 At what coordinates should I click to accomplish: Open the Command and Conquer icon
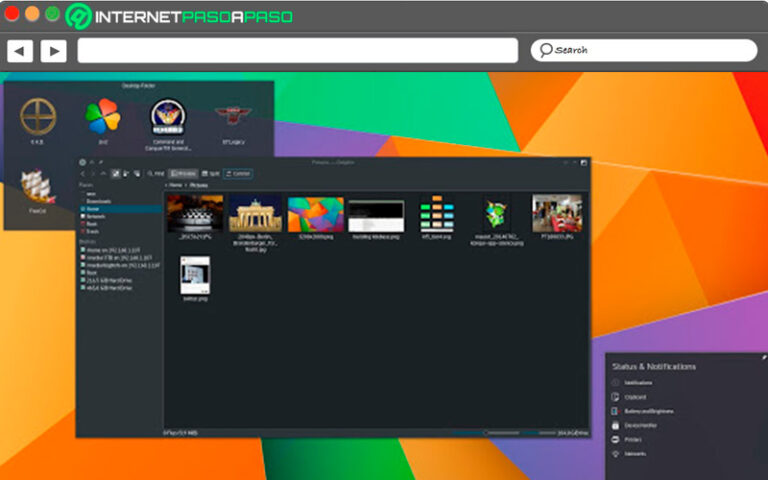click(x=167, y=116)
